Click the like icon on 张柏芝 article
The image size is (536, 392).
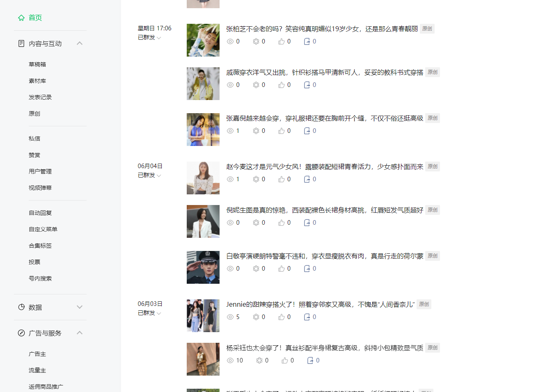282,41
